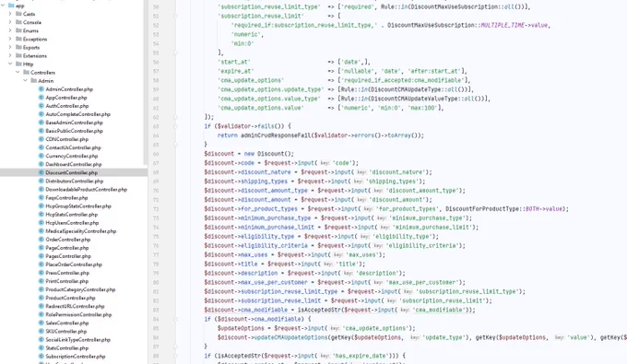Click the class icon beside StatsController.php
The height and width of the screenshot is (364, 627).
coord(41,348)
